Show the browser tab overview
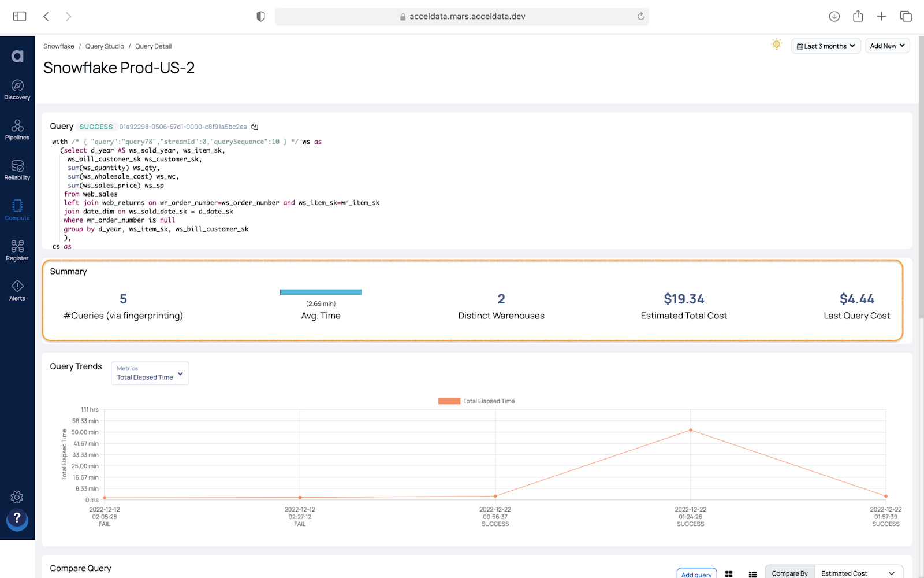This screenshot has height=578, width=924. 906,16
